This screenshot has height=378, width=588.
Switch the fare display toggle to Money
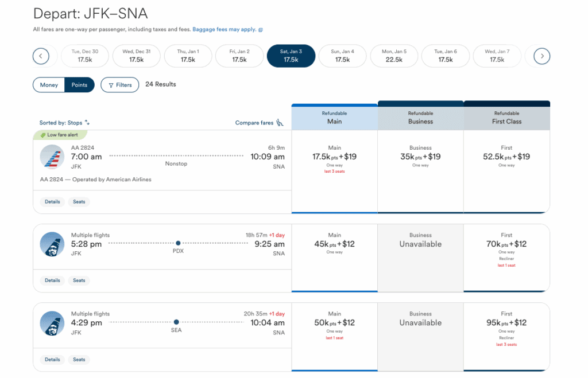coord(48,84)
